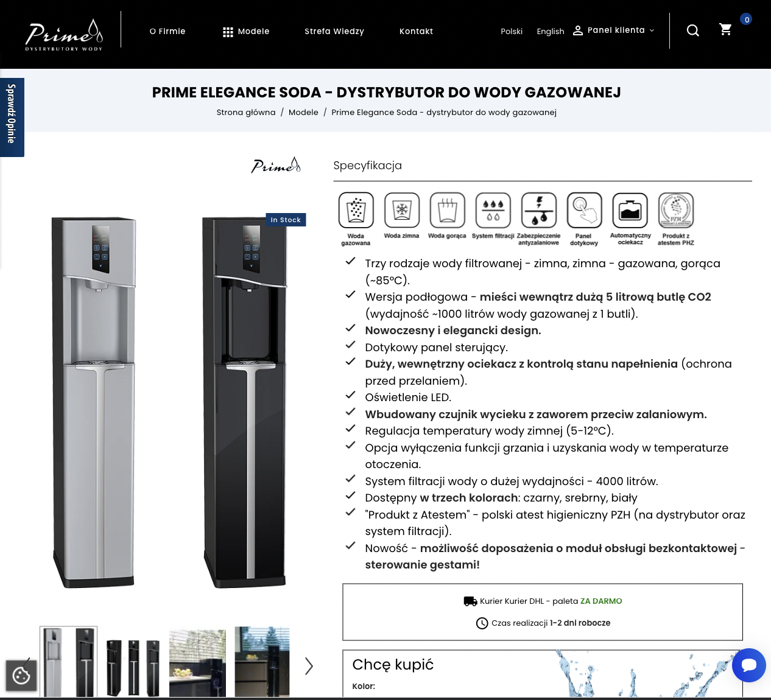Open the Kontakt page
Viewport: 771px width, 700px height.
tap(417, 31)
